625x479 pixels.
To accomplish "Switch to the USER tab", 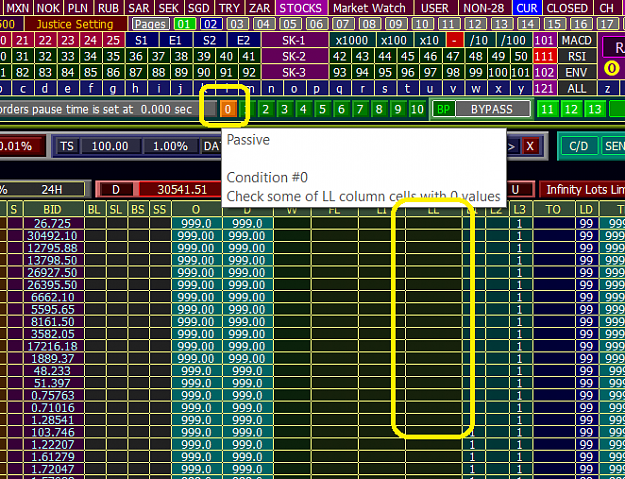I will click(x=435, y=8).
